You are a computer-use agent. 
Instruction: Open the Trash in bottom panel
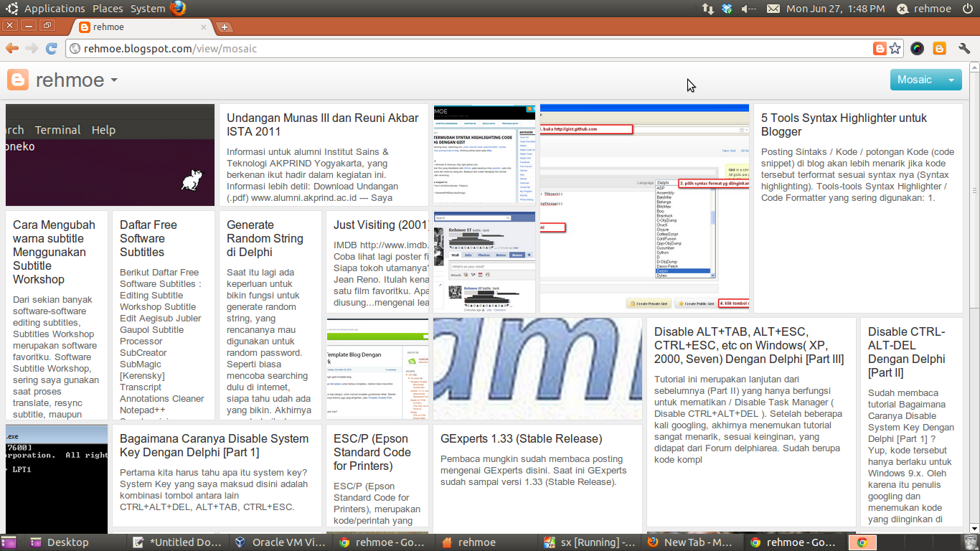(x=970, y=542)
